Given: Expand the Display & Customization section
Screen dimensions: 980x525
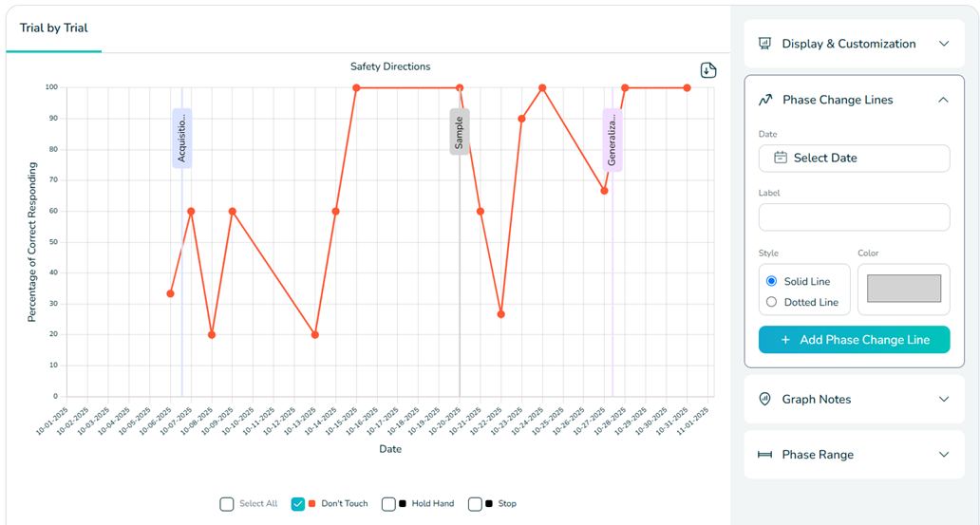Looking at the screenshot, I should (943, 44).
